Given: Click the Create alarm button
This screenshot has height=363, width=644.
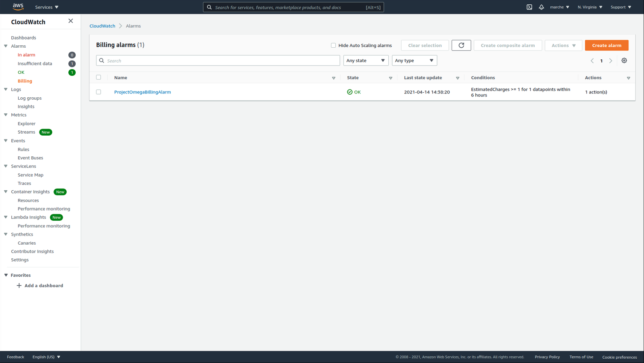Looking at the screenshot, I should pos(607,45).
